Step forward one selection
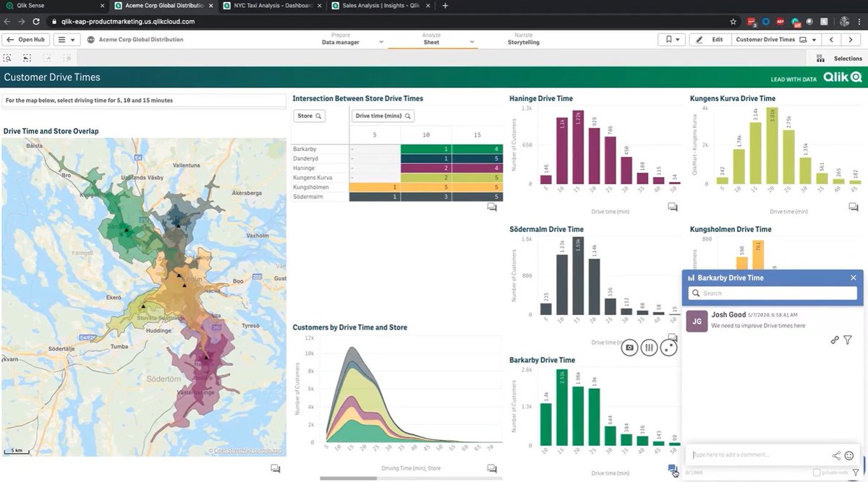 pos(47,58)
